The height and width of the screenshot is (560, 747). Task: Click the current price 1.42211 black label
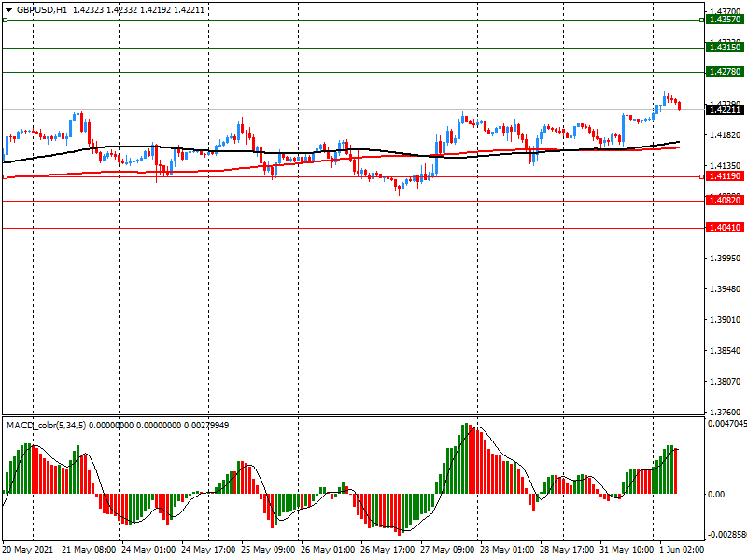[x=725, y=110]
